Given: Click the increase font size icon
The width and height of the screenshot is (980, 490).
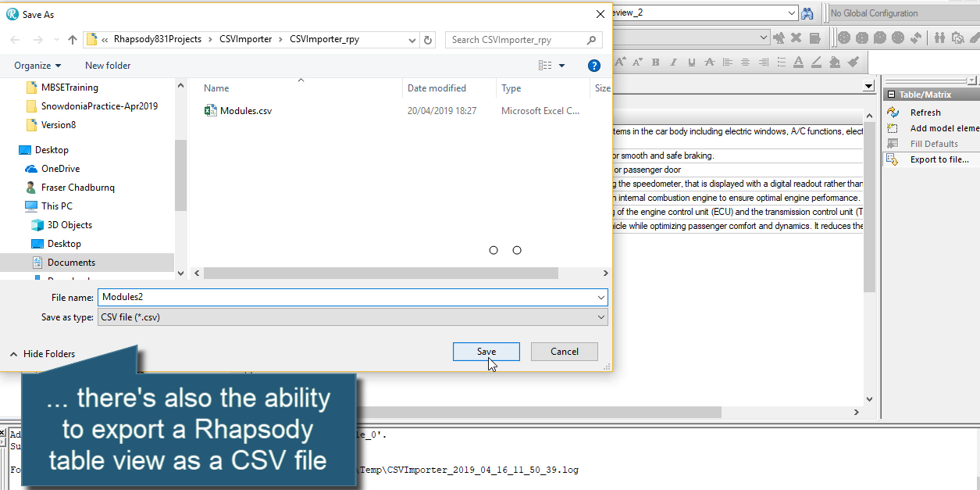Looking at the screenshot, I should pyautogui.click(x=620, y=62).
